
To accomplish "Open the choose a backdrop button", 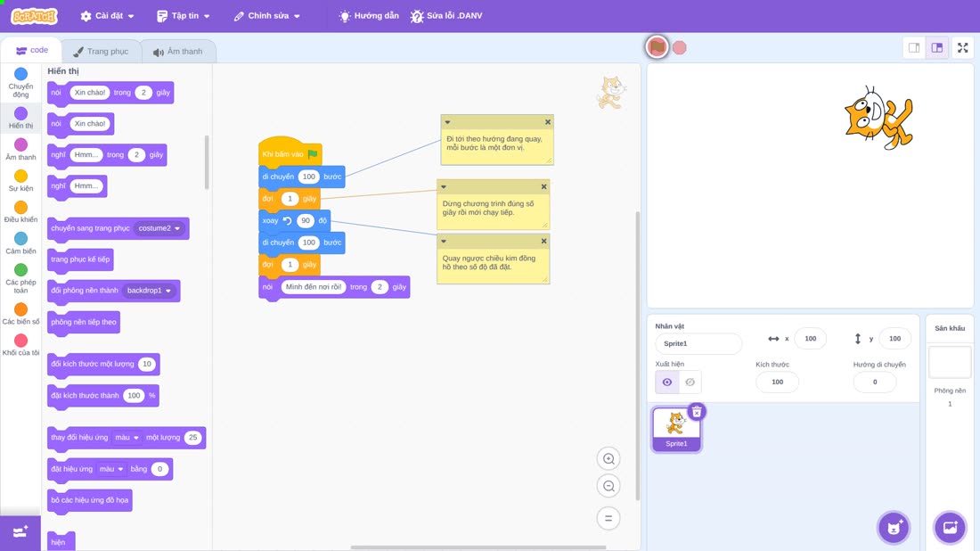I will pos(950,527).
